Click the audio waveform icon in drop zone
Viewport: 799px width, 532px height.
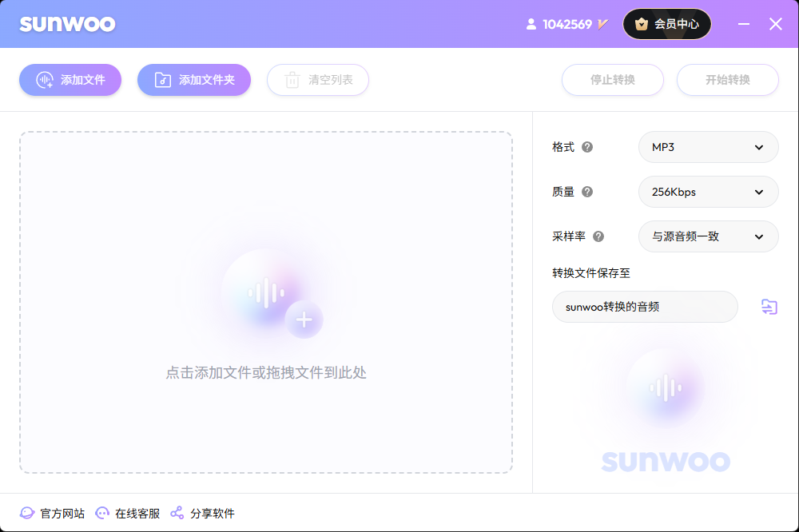click(x=265, y=293)
